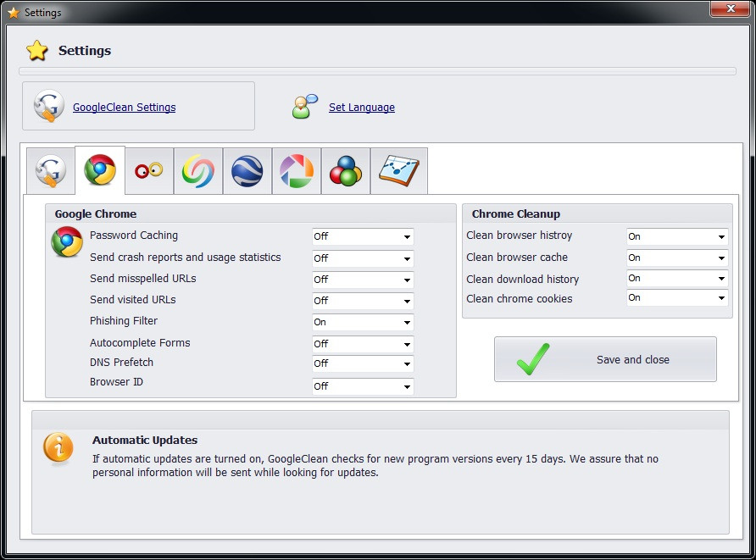The width and height of the screenshot is (756, 560).
Task: Click the GoogleClean Settings link
Action: click(x=124, y=107)
